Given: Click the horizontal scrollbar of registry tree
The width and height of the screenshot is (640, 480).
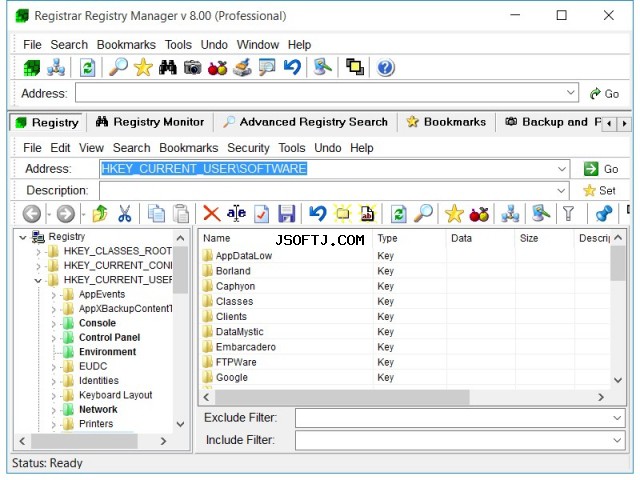Looking at the screenshot, I should (84, 441).
